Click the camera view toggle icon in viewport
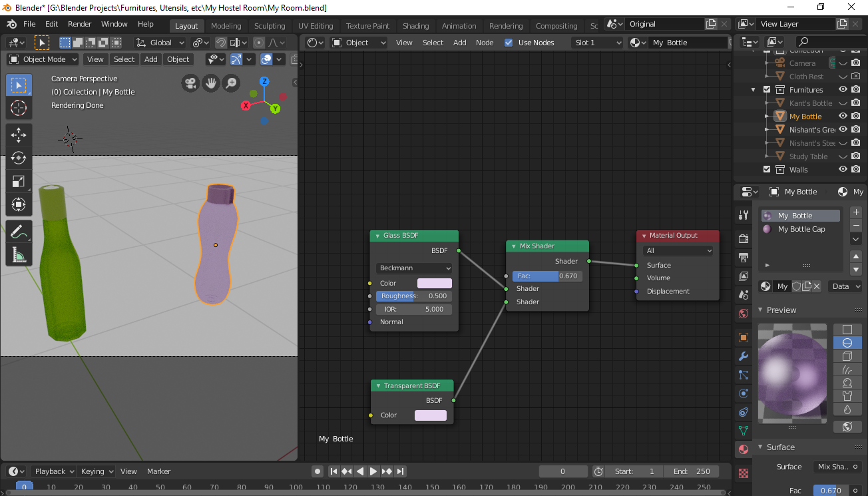Image resolution: width=868 pixels, height=496 pixels. 191,83
